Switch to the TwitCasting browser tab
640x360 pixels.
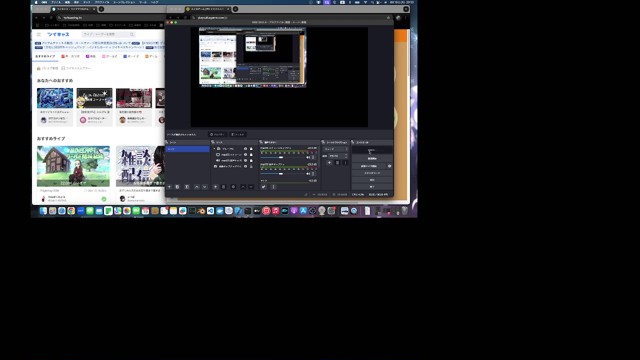[73, 9]
